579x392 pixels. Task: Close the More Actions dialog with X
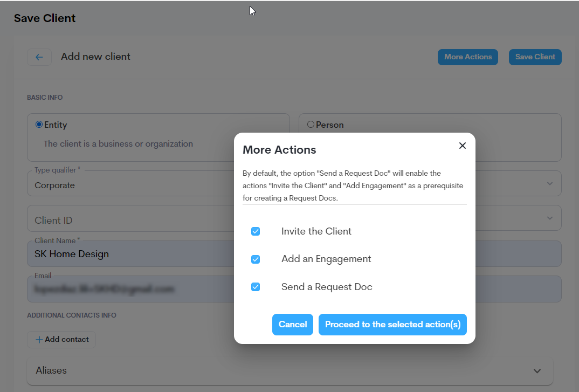coord(462,146)
